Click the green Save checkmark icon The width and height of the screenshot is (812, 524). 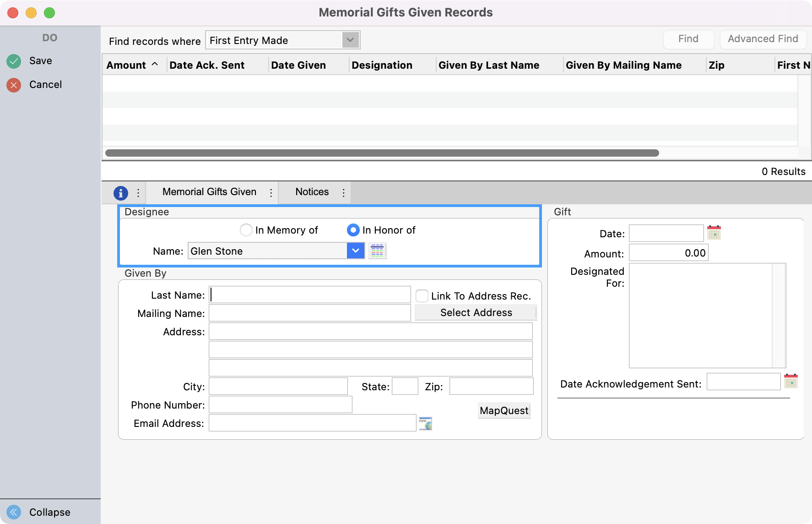14,61
